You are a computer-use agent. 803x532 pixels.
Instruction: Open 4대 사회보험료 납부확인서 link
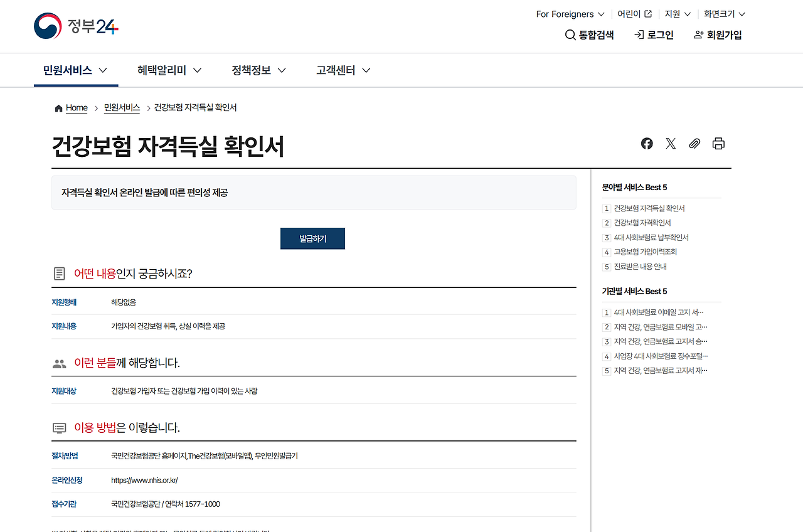pos(651,238)
